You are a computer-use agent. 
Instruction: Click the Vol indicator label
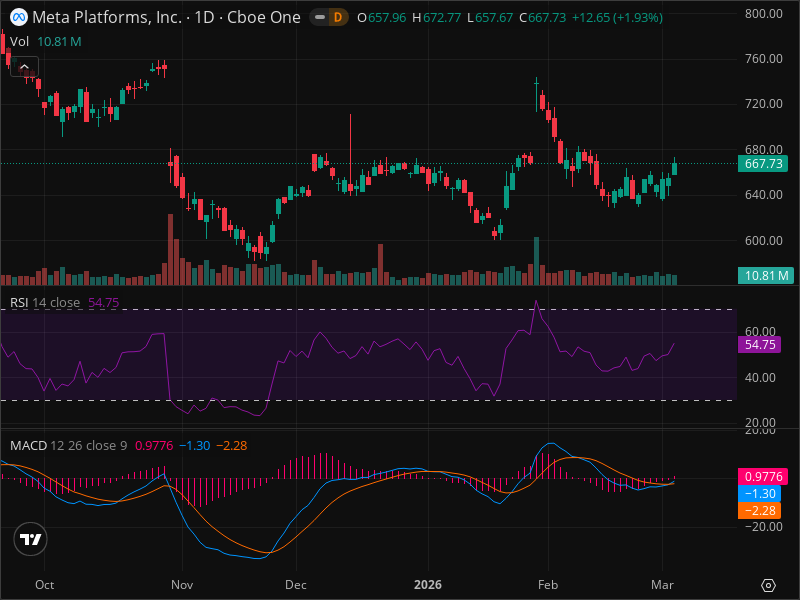(x=19, y=42)
